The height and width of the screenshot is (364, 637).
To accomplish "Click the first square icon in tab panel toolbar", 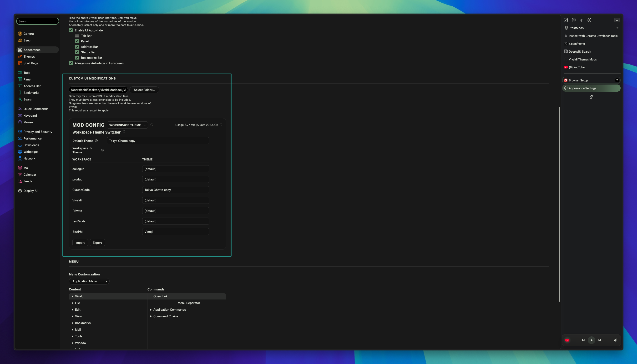I will click(566, 20).
